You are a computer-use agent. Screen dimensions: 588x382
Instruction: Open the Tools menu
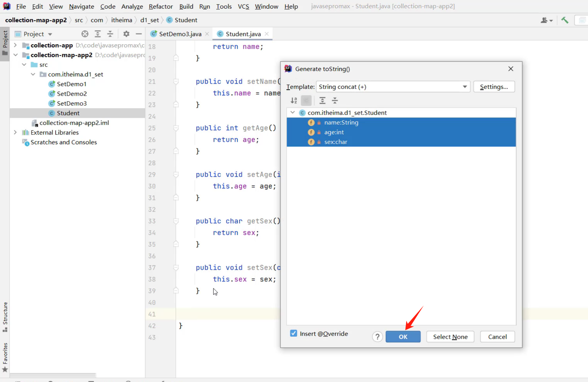click(x=224, y=7)
